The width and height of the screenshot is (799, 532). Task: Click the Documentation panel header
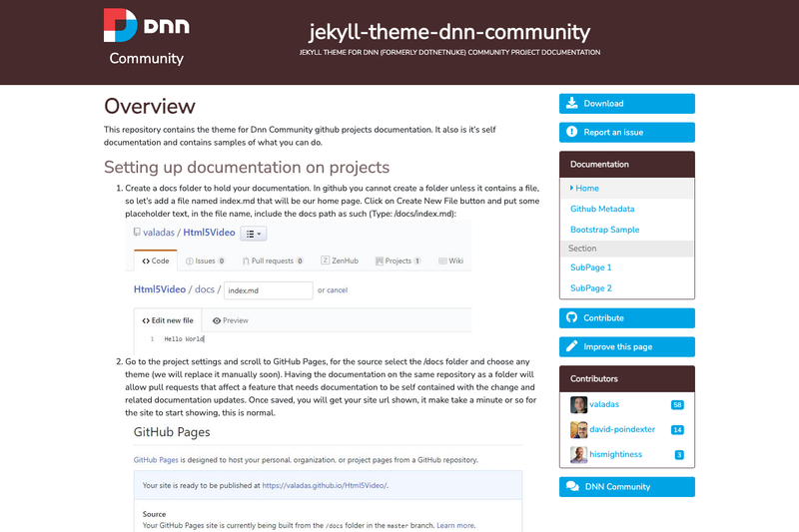pos(627,165)
